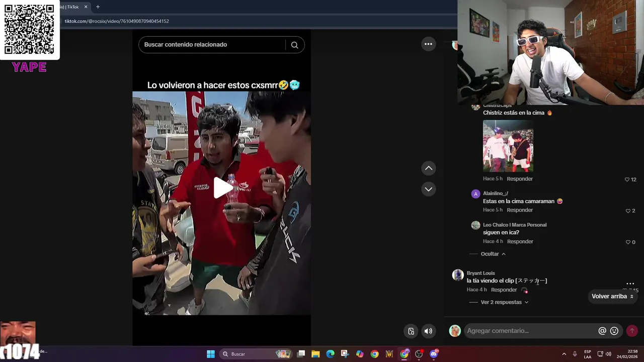Collapse replies with 'Ocultar'
The image size is (644, 362).
pyautogui.click(x=493, y=254)
